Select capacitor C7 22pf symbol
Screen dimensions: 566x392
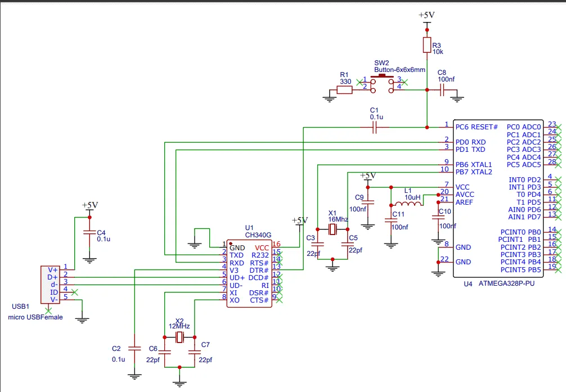pyautogui.click(x=195, y=352)
